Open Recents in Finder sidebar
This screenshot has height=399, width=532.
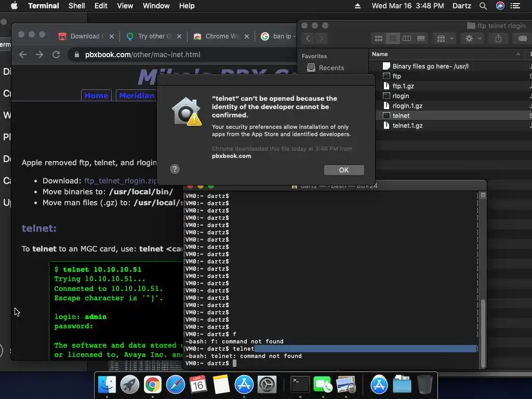point(326,68)
